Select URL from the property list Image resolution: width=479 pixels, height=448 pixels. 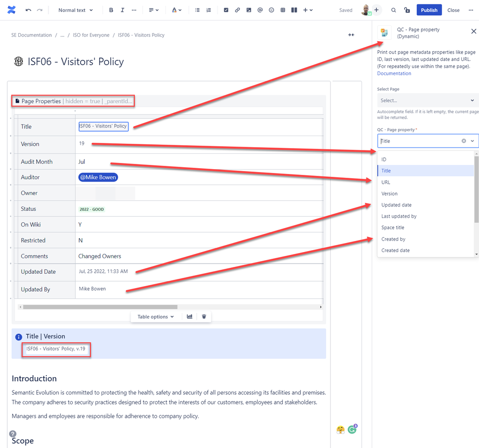pos(426,182)
